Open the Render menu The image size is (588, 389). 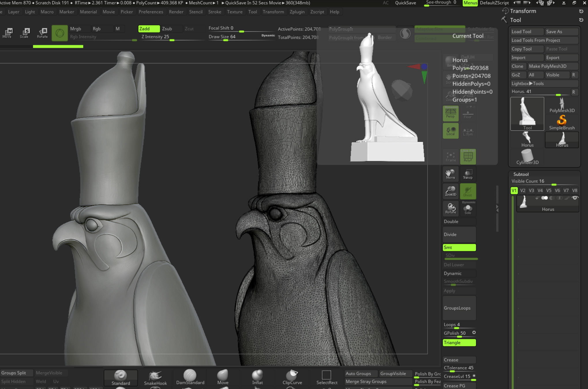tap(176, 12)
